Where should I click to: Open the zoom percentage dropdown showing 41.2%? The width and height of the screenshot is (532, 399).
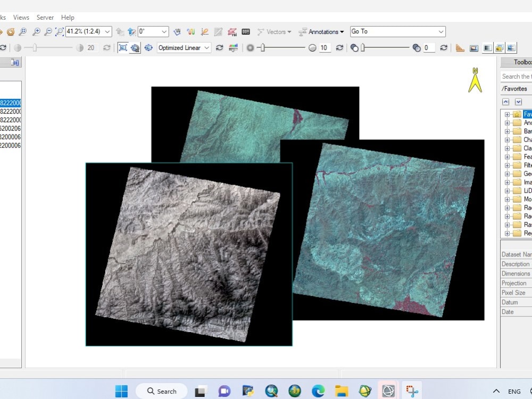click(x=107, y=31)
